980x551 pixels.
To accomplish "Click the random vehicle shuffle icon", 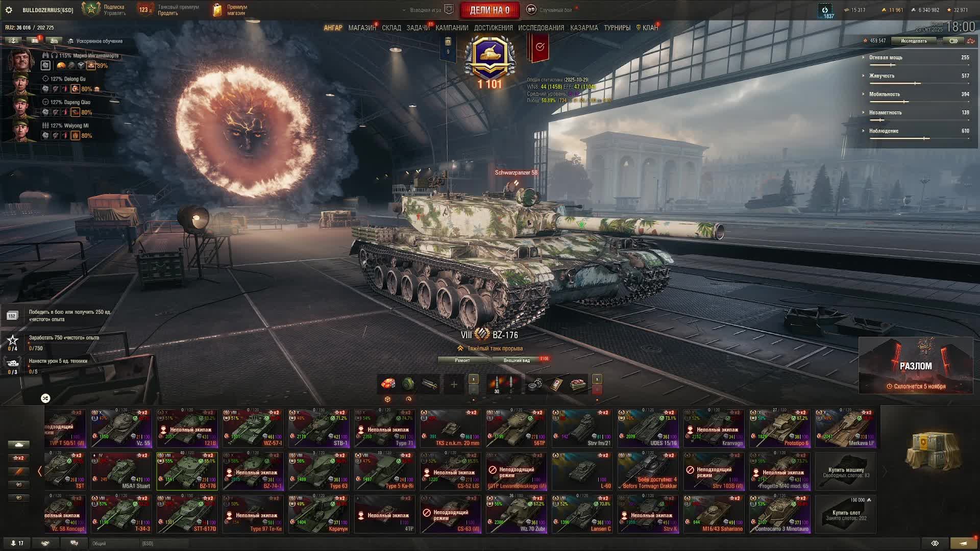I will pos(45,398).
